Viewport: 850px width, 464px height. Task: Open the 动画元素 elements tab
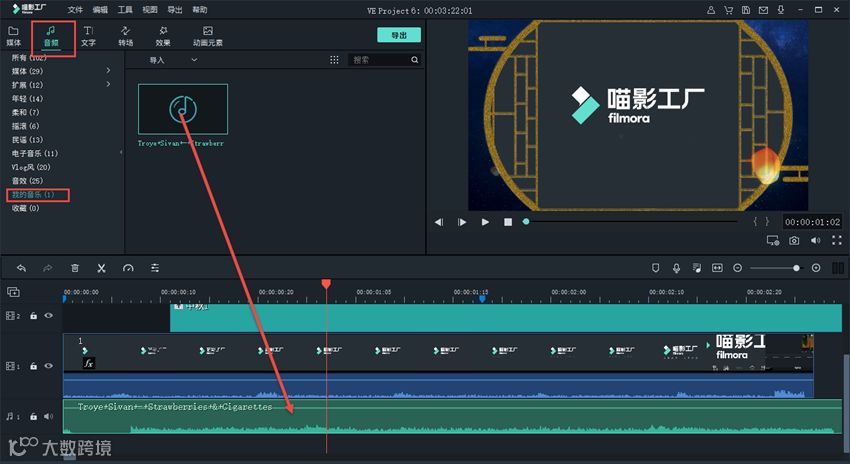coord(208,36)
